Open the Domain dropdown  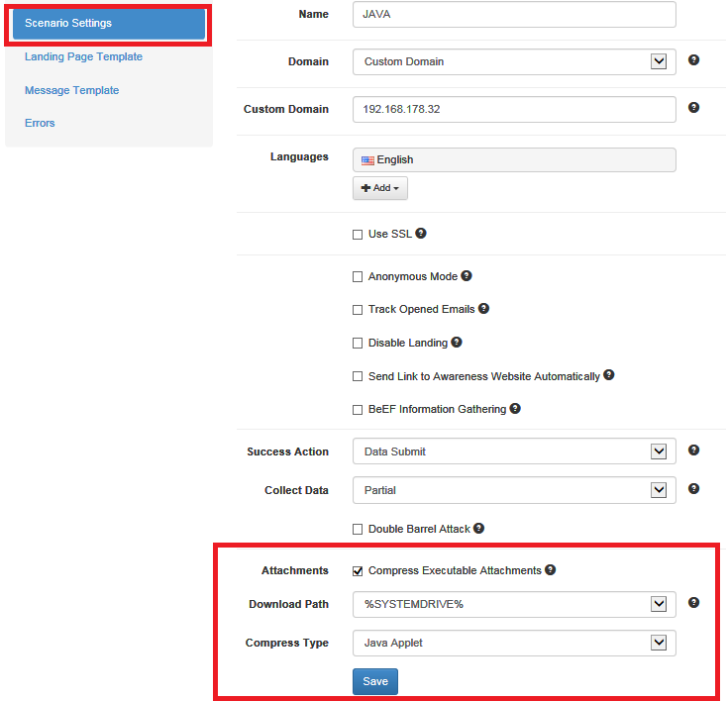click(514, 61)
